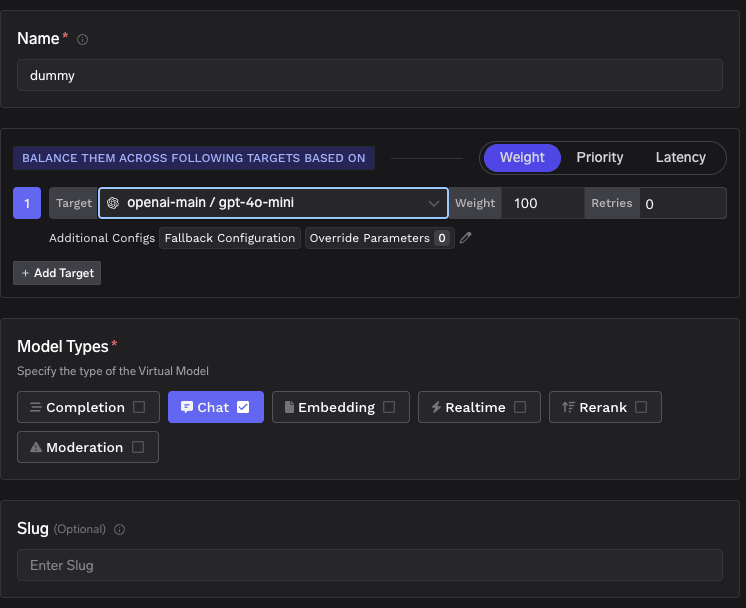The width and height of the screenshot is (746, 608).
Task: Uncheck the Chat model type checkbox
Action: [x=243, y=407]
